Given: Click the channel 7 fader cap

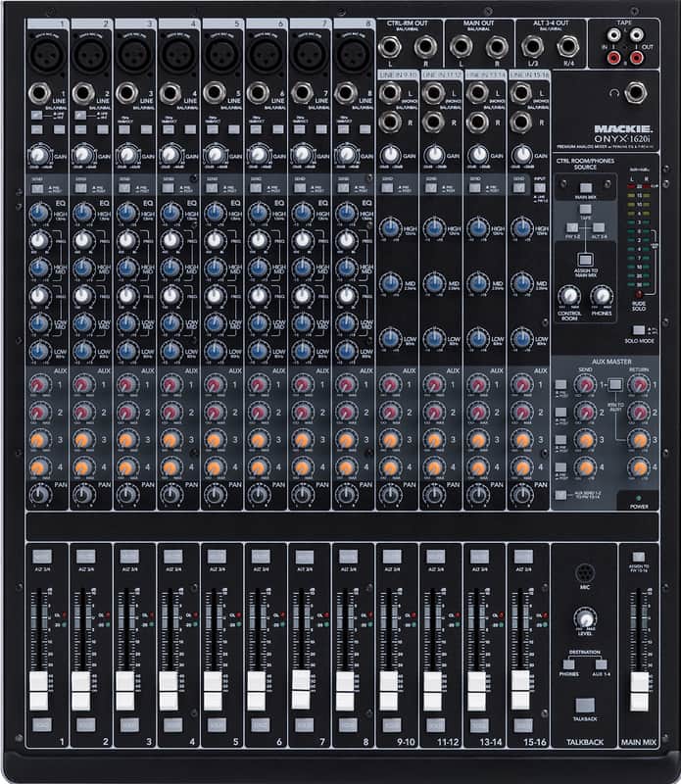Looking at the screenshot, I should (x=301, y=689).
